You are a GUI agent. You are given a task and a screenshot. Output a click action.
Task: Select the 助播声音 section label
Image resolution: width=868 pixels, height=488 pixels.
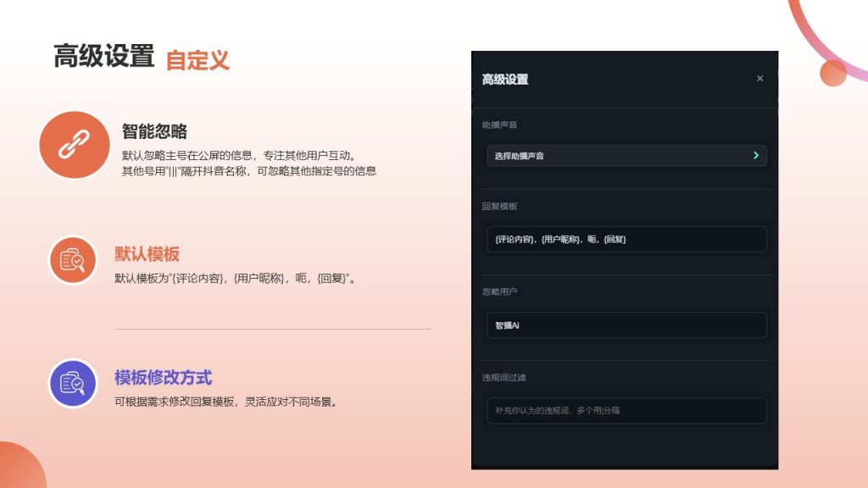pos(499,125)
